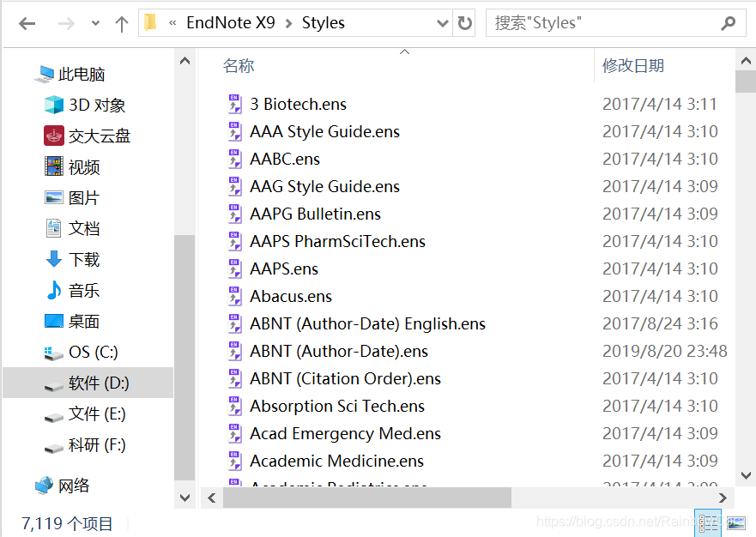Select the 科研 (F:) drive

point(85,444)
